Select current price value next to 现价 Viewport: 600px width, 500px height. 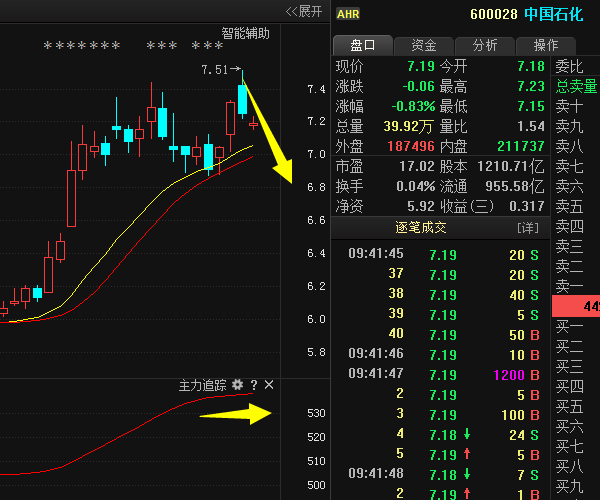click(x=421, y=67)
